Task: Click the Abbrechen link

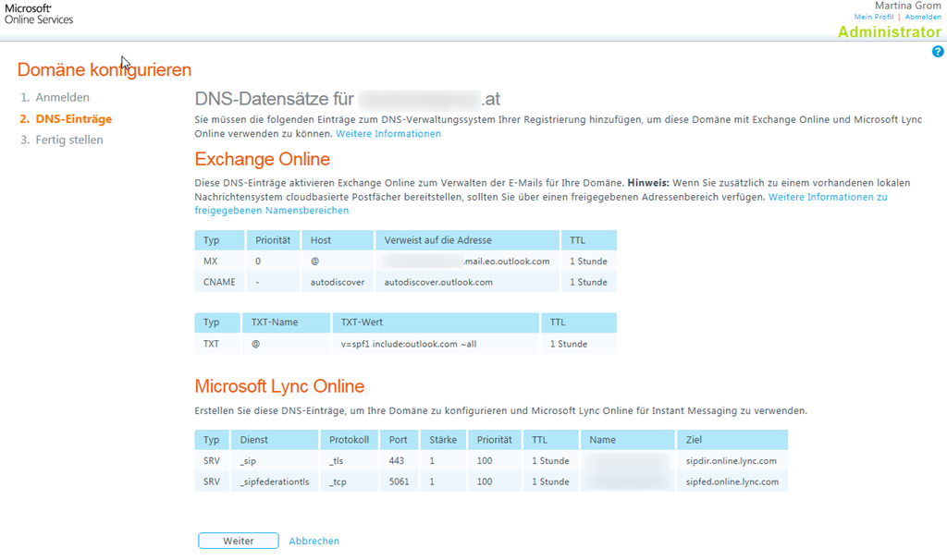Action: (314, 541)
